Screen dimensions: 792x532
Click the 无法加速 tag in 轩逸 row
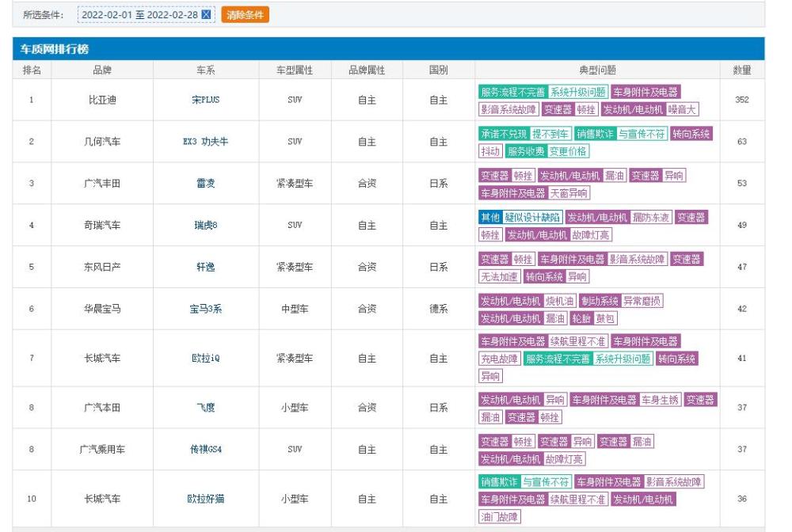click(x=500, y=276)
